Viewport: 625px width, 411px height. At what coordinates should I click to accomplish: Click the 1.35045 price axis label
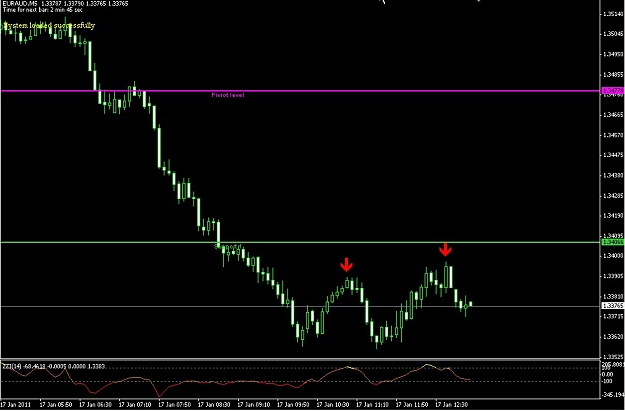pos(613,34)
